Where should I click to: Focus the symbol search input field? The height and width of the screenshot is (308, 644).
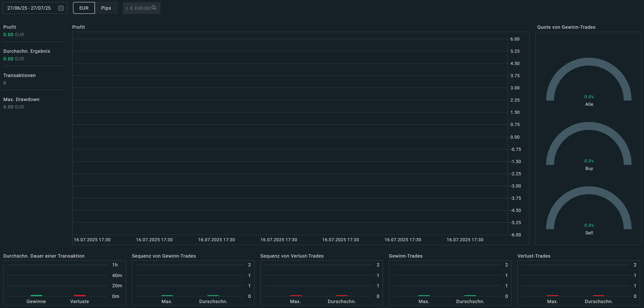pyautogui.click(x=142, y=8)
